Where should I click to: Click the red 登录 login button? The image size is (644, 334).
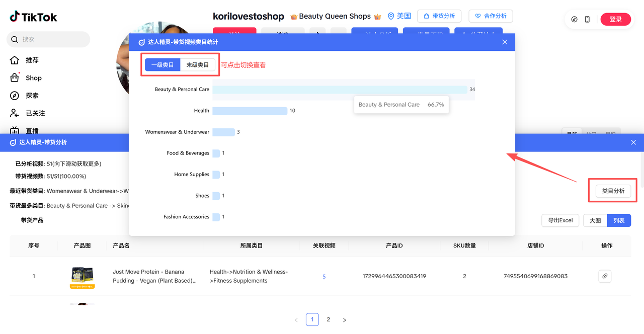[x=615, y=19]
